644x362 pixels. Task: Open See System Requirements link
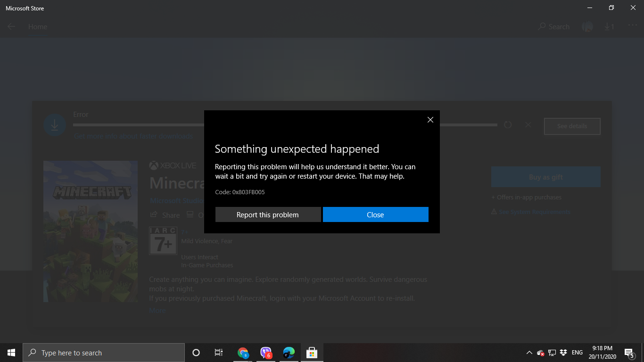click(x=534, y=212)
